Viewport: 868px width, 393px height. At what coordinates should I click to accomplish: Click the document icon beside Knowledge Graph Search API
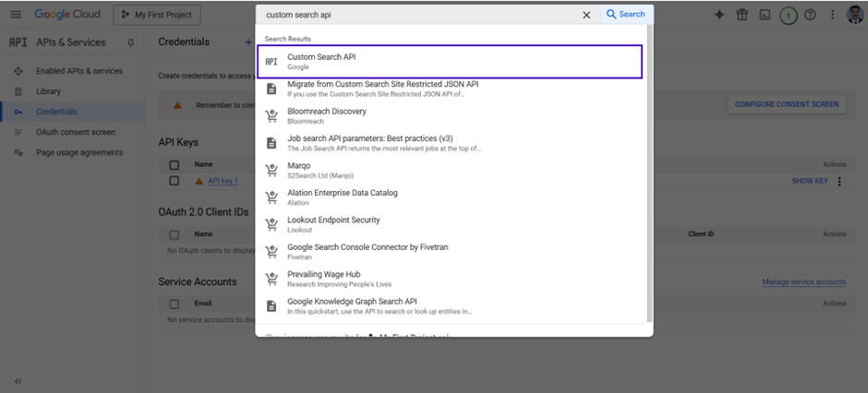pos(271,305)
